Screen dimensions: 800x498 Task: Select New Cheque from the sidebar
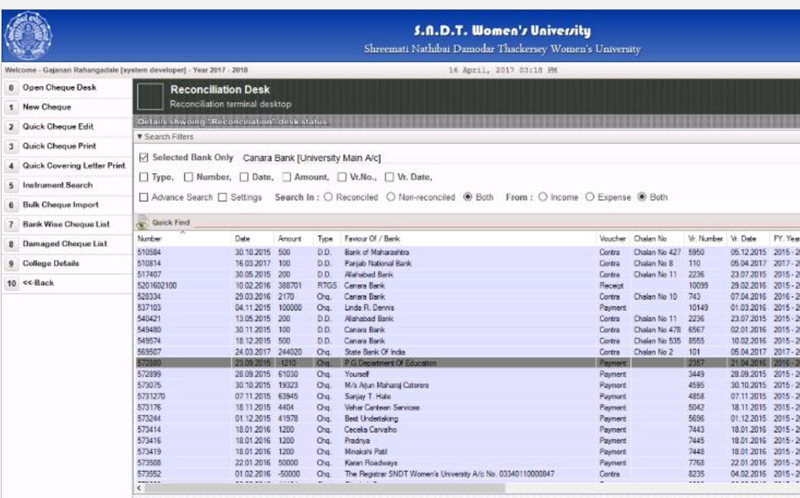tap(67, 107)
